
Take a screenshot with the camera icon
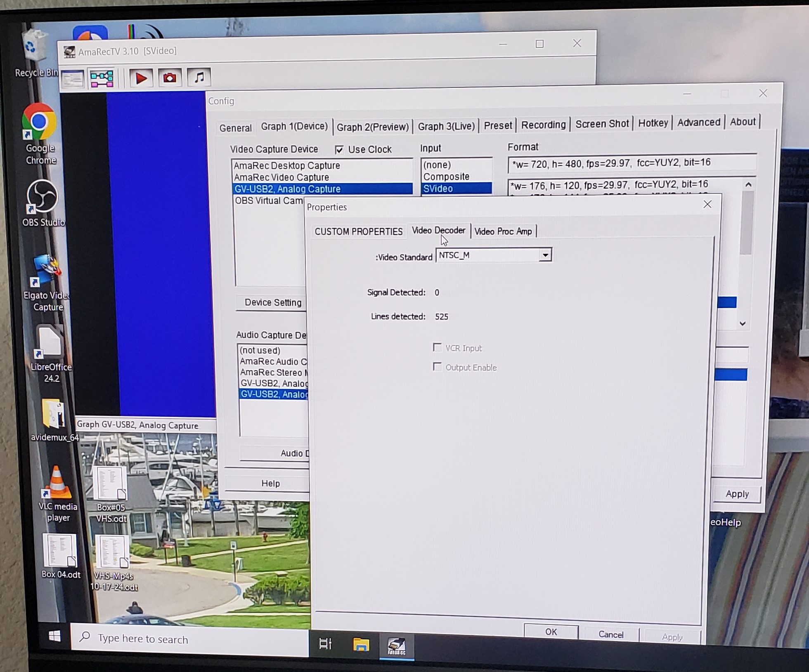pos(170,77)
